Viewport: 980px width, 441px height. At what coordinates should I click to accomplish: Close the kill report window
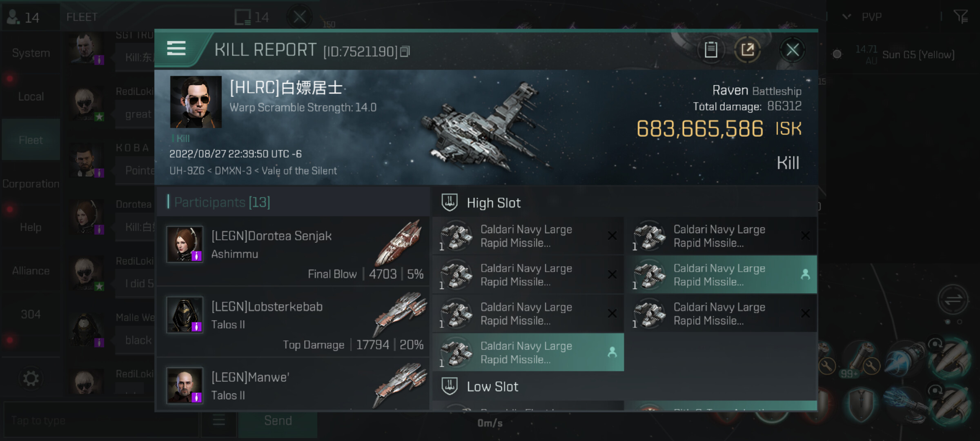(x=792, y=50)
